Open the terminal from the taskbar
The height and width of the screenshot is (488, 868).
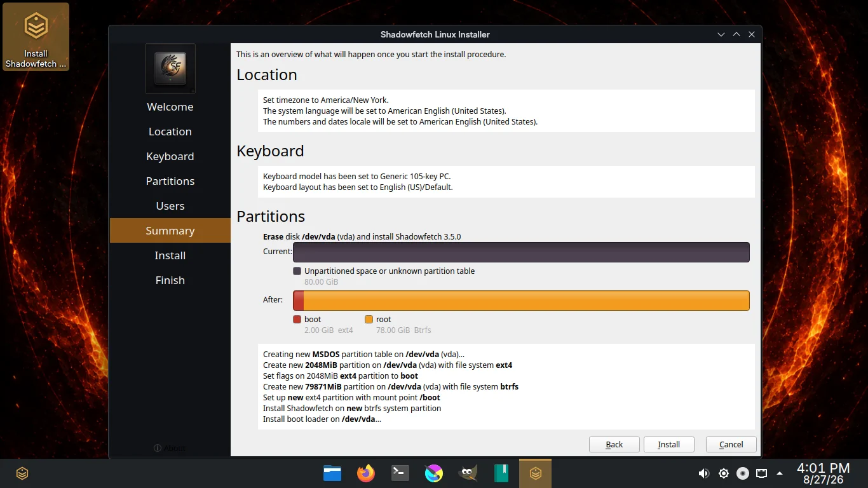(400, 473)
